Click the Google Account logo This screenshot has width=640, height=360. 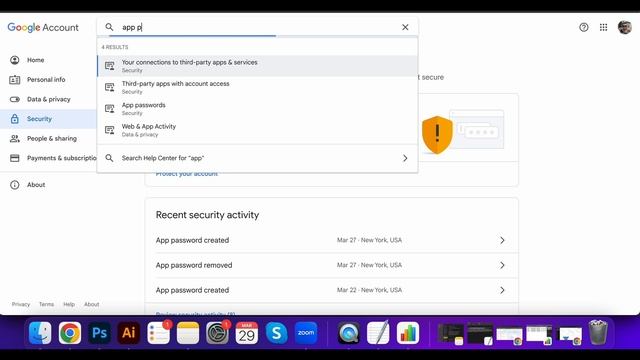43,27
